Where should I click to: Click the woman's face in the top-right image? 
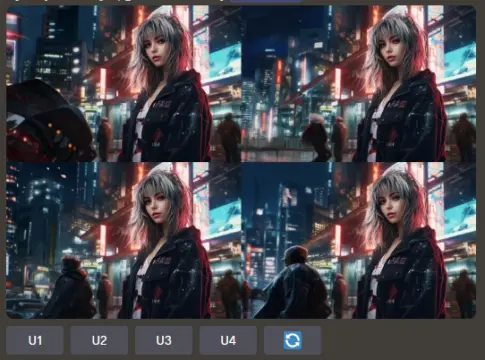pyautogui.click(x=392, y=49)
